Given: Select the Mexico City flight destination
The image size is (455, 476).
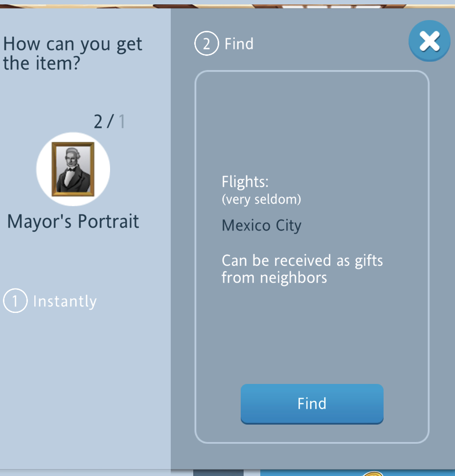Looking at the screenshot, I should pos(261,226).
